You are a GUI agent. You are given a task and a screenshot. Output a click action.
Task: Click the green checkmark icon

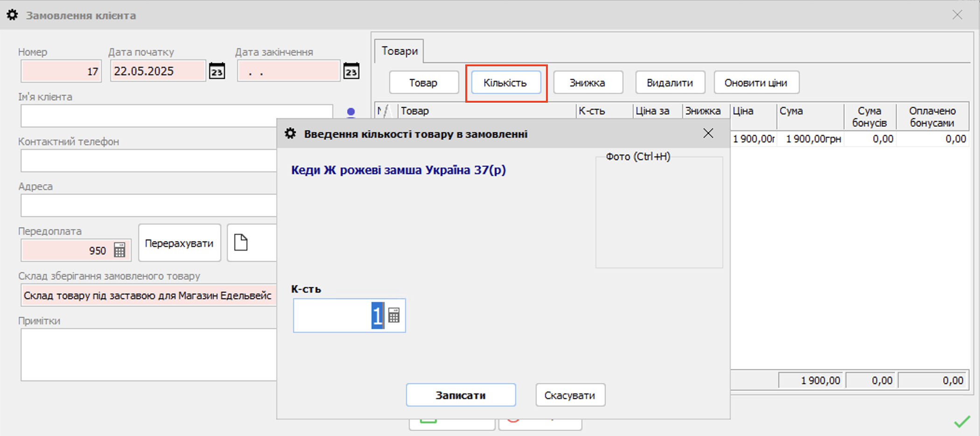[x=961, y=422]
